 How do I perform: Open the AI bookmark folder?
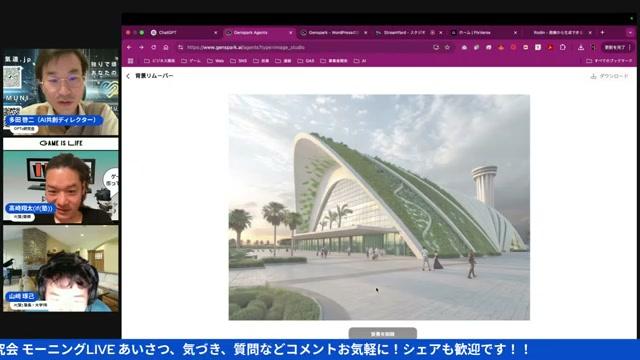tap(360, 61)
